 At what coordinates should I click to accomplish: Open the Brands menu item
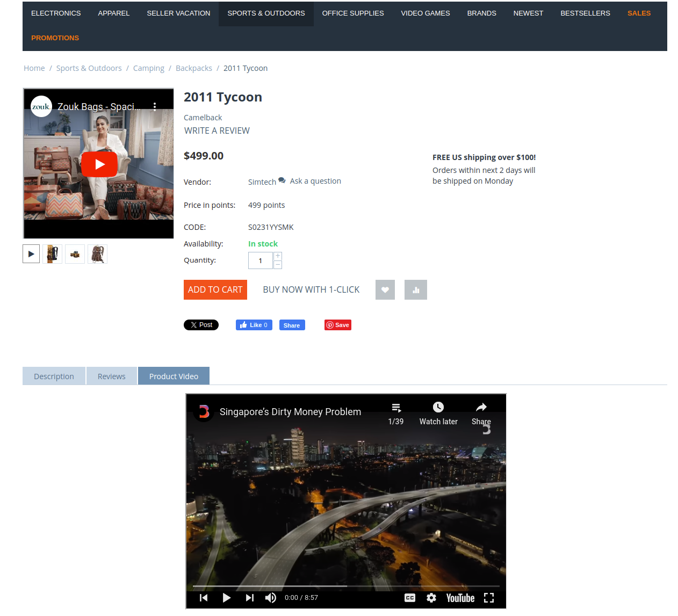482,13
